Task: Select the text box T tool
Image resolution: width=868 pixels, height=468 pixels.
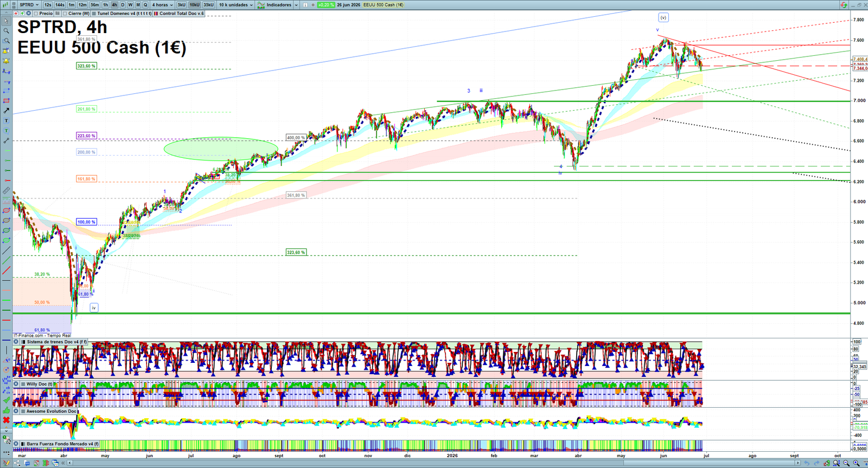Action: [x=7, y=120]
